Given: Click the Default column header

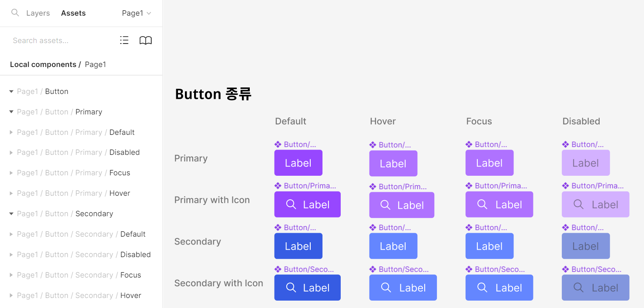Looking at the screenshot, I should (x=291, y=121).
